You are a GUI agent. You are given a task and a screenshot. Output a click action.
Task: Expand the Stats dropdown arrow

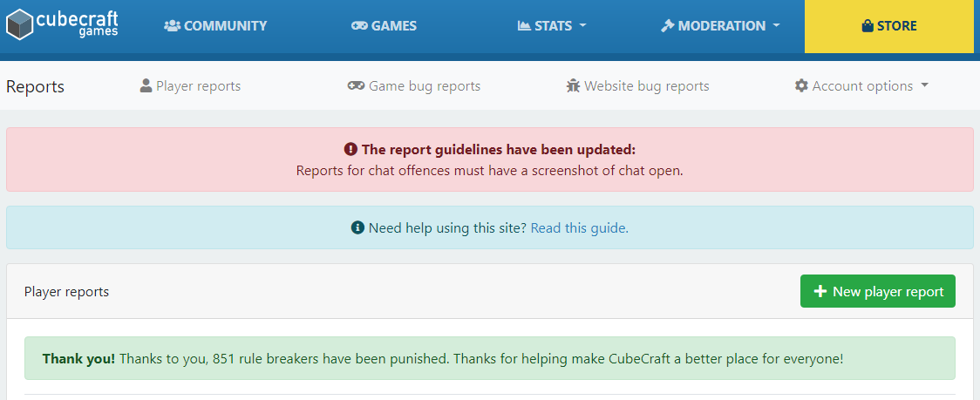pyautogui.click(x=583, y=25)
